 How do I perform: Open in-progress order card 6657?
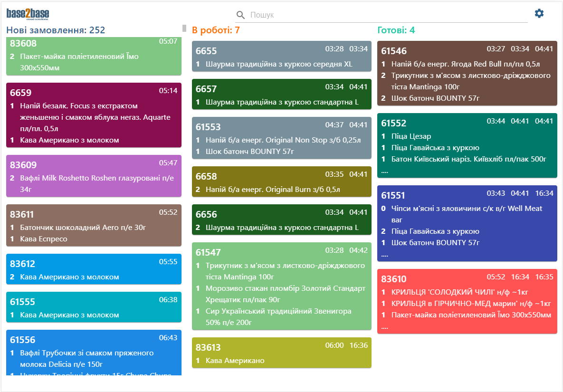[281, 94]
